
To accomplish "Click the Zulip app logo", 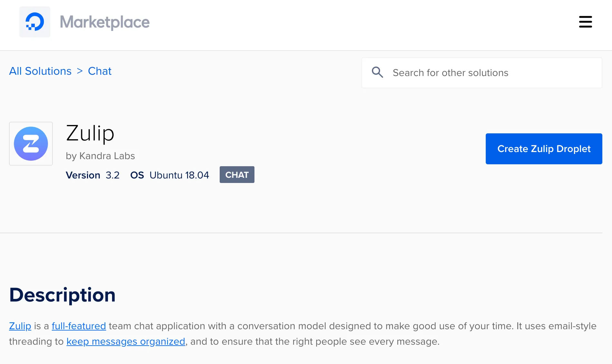I will [31, 144].
